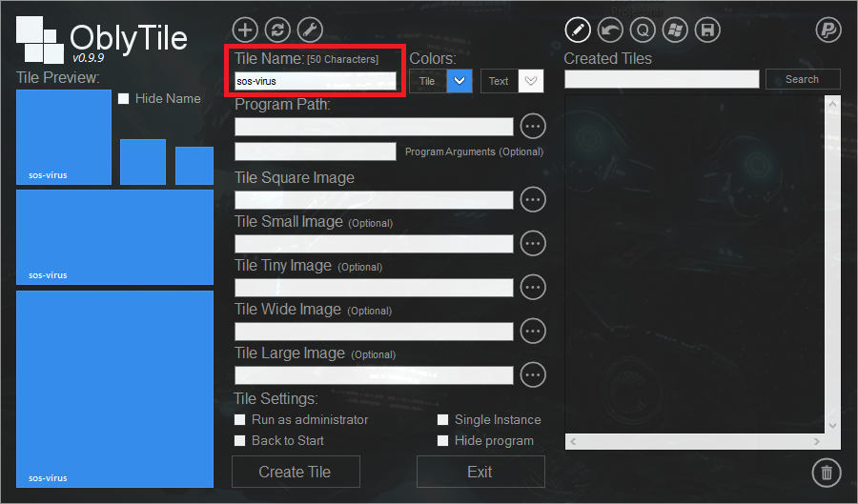Browse for Program Path with ellipsis button
Screen dimensions: 858x504
tap(533, 126)
